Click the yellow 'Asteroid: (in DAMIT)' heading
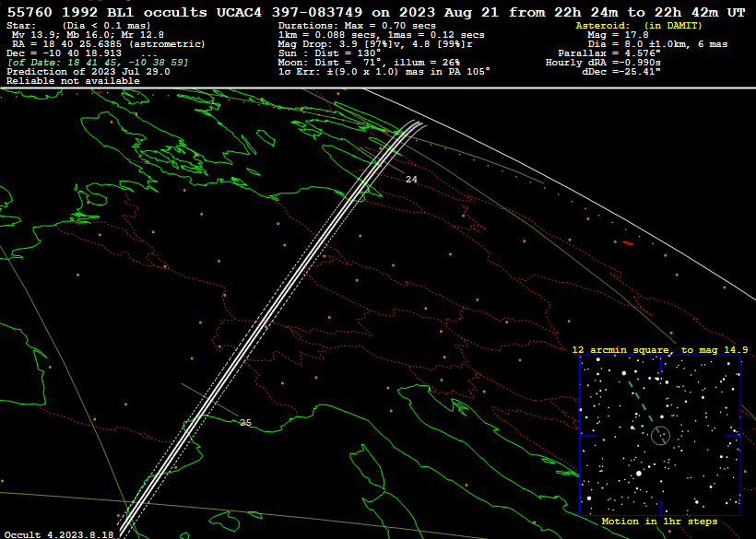This screenshot has width=756, height=539. click(x=639, y=26)
